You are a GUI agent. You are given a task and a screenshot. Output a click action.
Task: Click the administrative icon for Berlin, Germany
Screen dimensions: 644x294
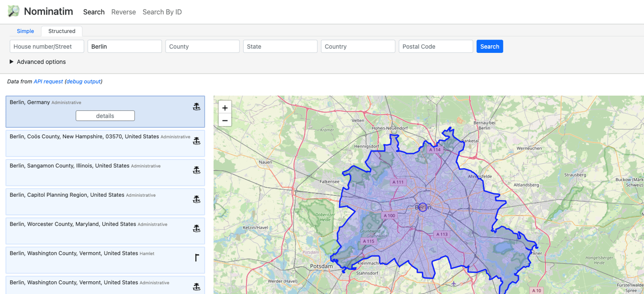click(x=197, y=107)
